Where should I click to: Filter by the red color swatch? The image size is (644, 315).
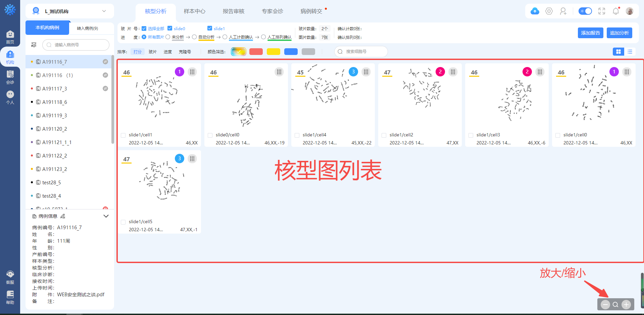[x=256, y=52]
